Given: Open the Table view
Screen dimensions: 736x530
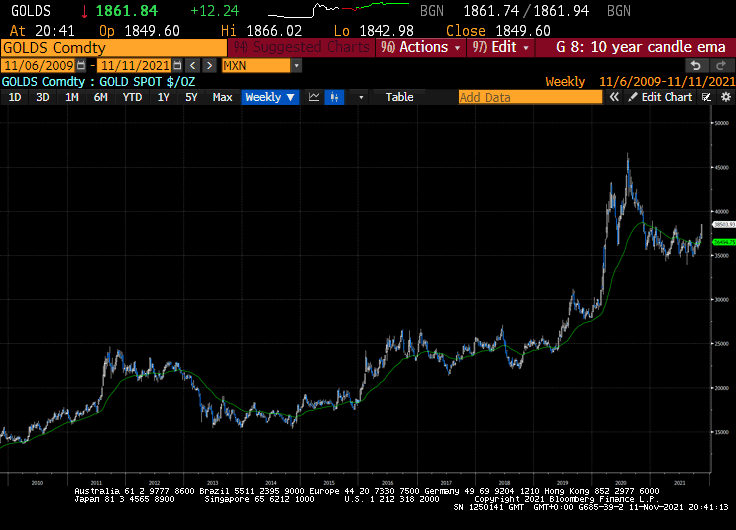Looking at the screenshot, I should coord(399,97).
